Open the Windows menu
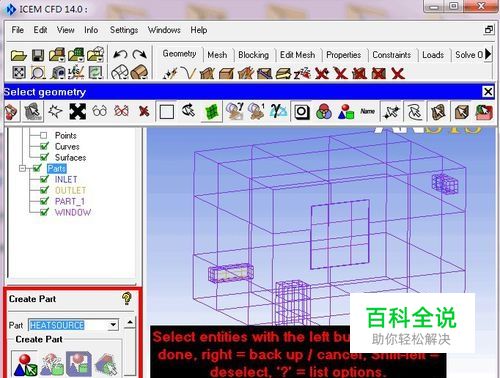This screenshot has width=500, height=378. click(x=164, y=30)
